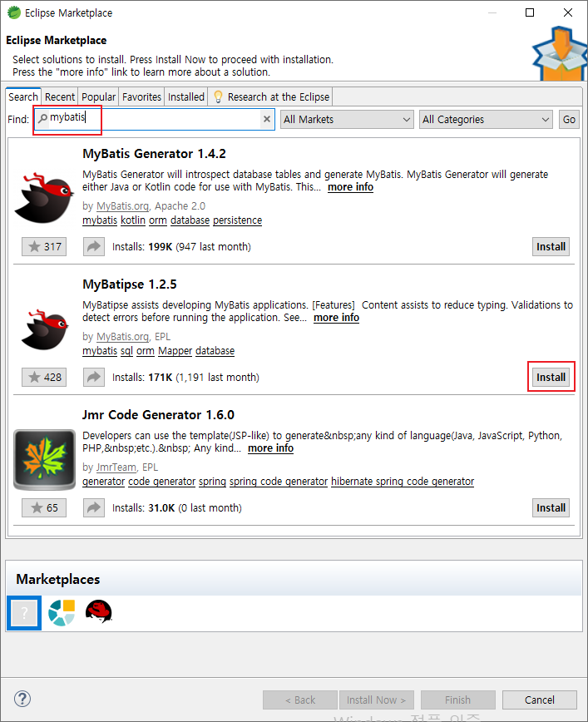588x722 pixels.
Task: Select the Eclipse Marketplace catalog icon
Action: (62, 613)
